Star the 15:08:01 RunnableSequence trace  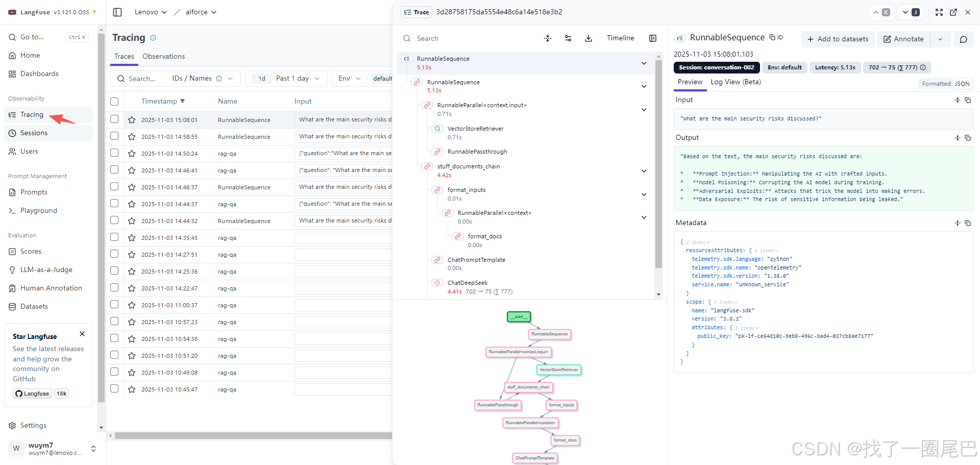(x=132, y=120)
